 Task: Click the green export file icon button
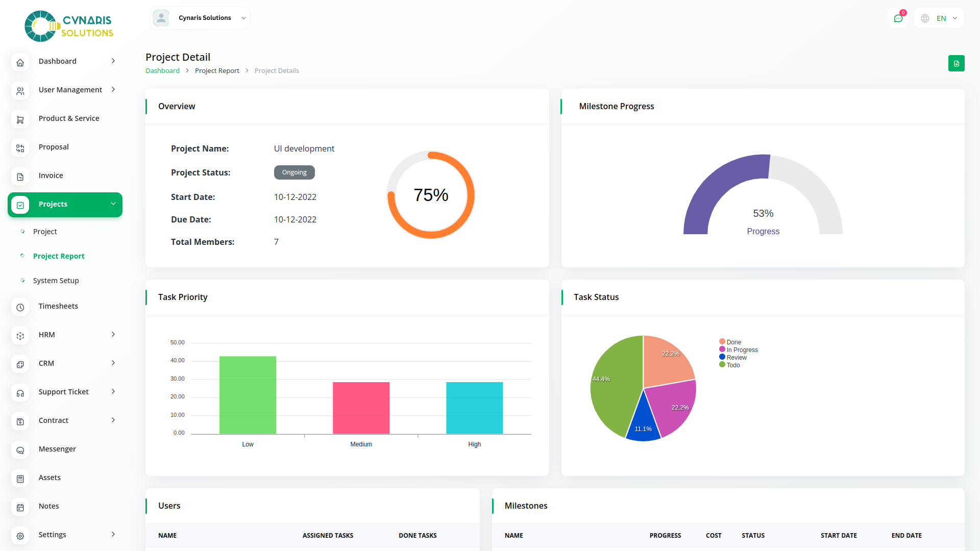click(x=956, y=63)
